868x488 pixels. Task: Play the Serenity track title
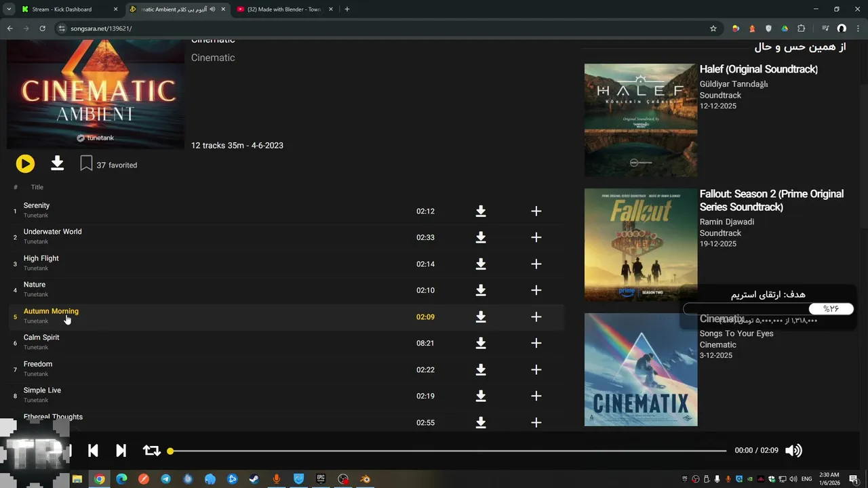(x=37, y=205)
